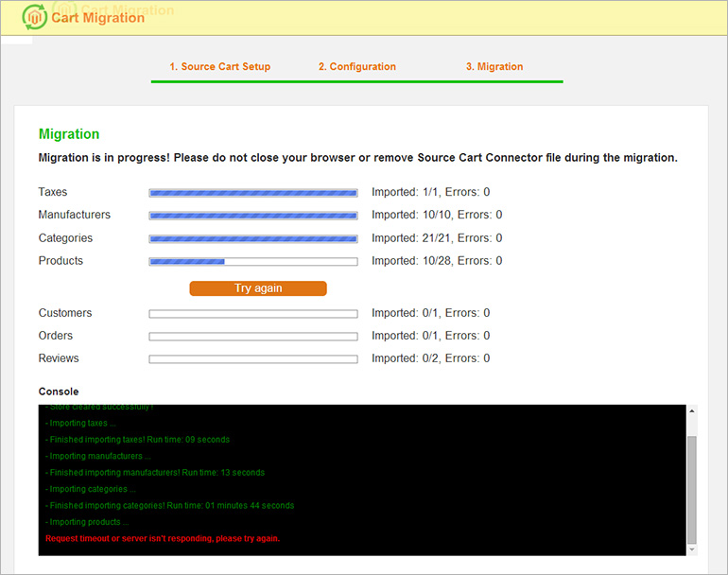Image resolution: width=728 pixels, height=575 pixels.
Task: Click the 'Categories' row label
Action: [x=65, y=237]
